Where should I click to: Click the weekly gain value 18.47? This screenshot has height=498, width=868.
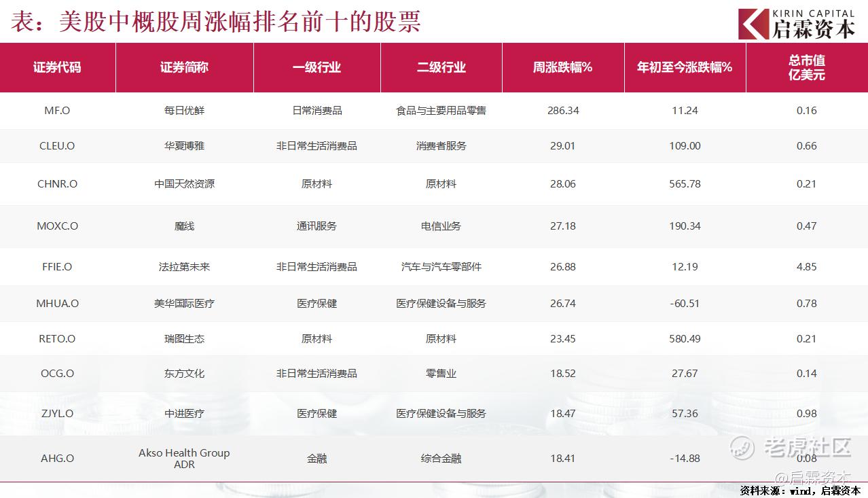click(x=563, y=413)
